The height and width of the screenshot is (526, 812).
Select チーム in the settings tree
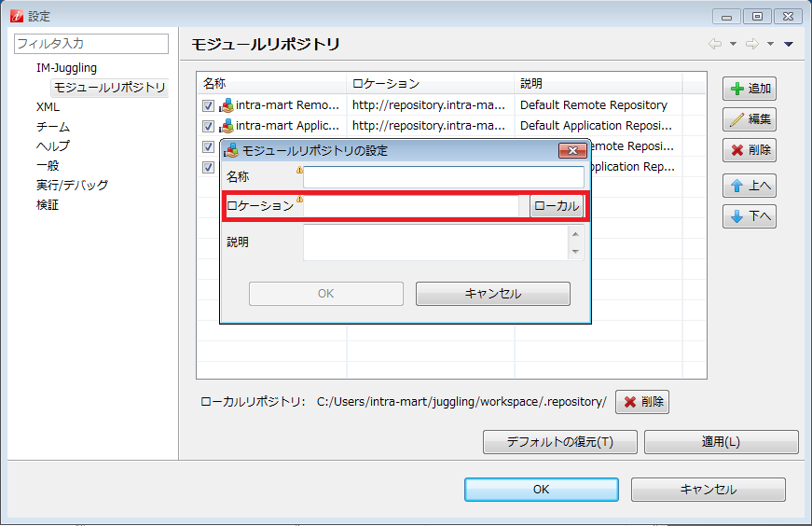[53, 127]
